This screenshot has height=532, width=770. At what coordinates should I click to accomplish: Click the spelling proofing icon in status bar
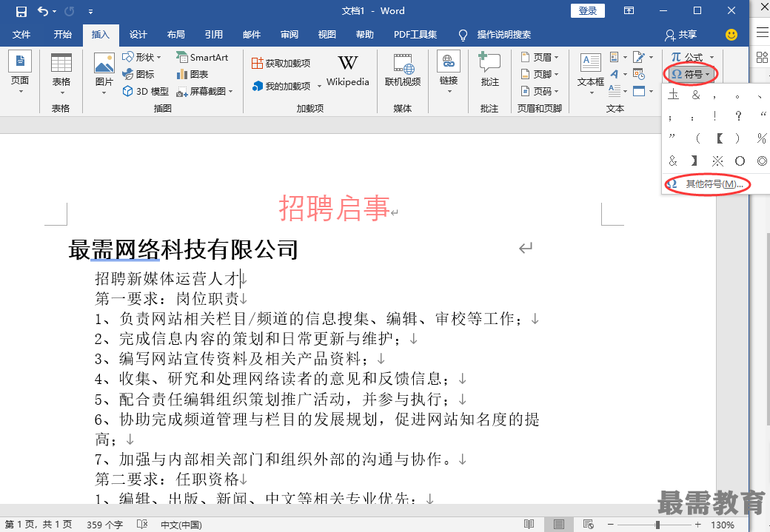coord(142,524)
